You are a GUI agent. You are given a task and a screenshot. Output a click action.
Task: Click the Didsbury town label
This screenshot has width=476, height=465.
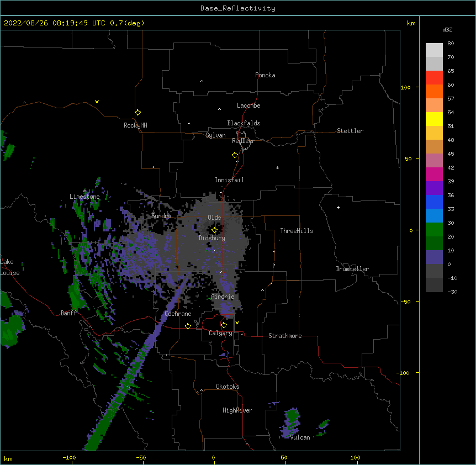211,238
